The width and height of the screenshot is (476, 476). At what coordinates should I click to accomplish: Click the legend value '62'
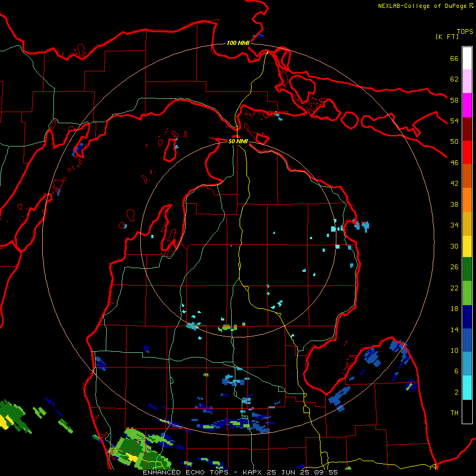pyautogui.click(x=454, y=79)
